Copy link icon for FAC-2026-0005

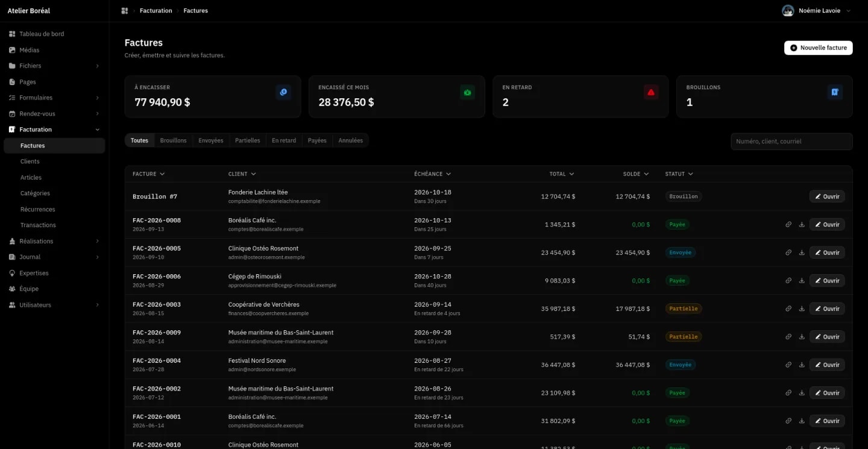[788, 253]
